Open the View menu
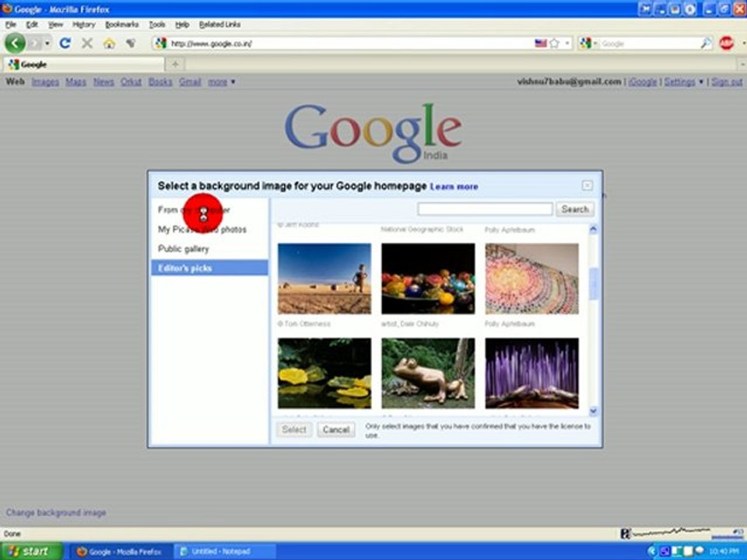747x560 pixels. (x=55, y=24)
